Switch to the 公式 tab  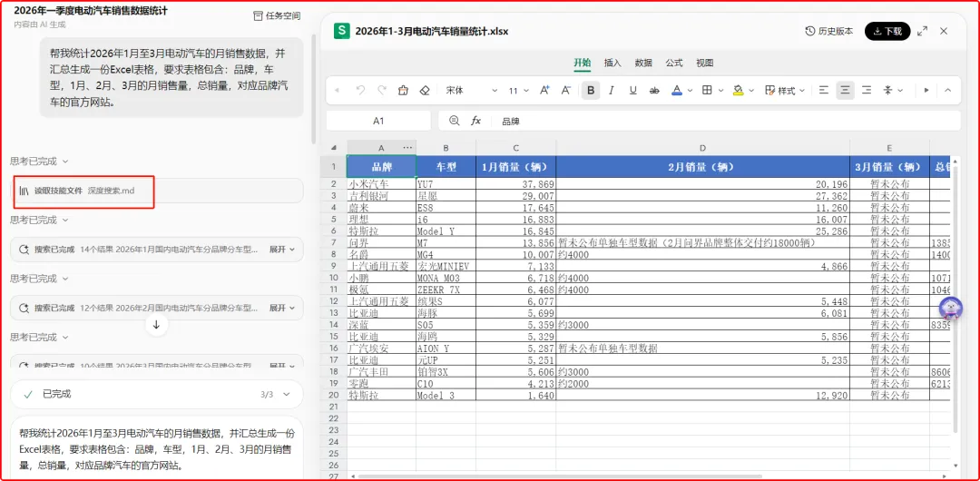(673, 64)
